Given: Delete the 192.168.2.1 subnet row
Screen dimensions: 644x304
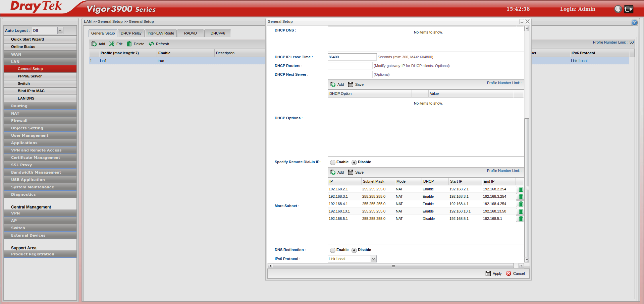Looking at the screenshot, I should [521, 189].
